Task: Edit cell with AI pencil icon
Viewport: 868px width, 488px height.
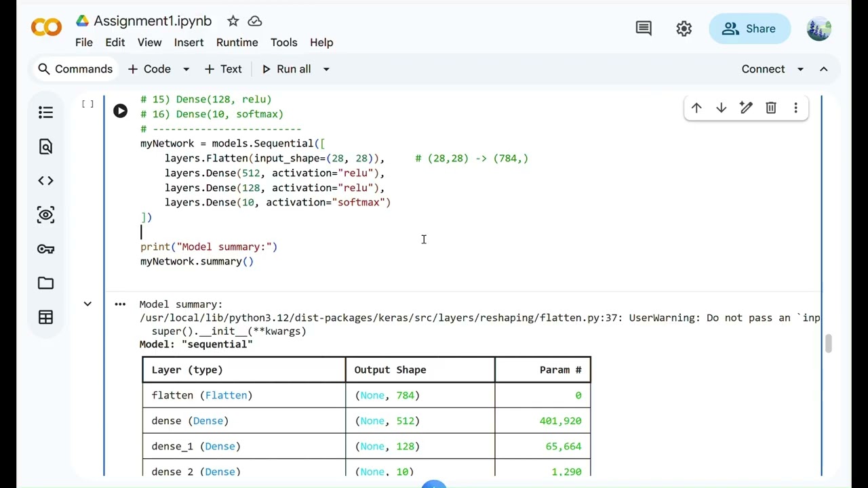Action: [x=746, y=108]
